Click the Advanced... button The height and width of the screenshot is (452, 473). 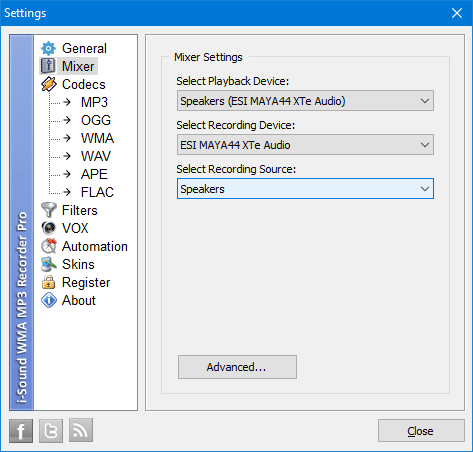[237, 367]
